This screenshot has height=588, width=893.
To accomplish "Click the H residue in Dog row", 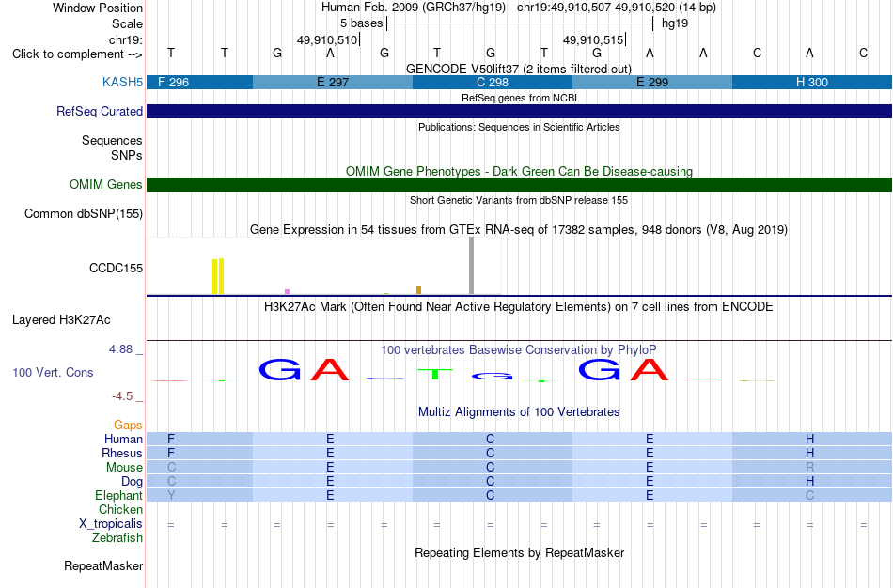I will click(x=810, y=482).
